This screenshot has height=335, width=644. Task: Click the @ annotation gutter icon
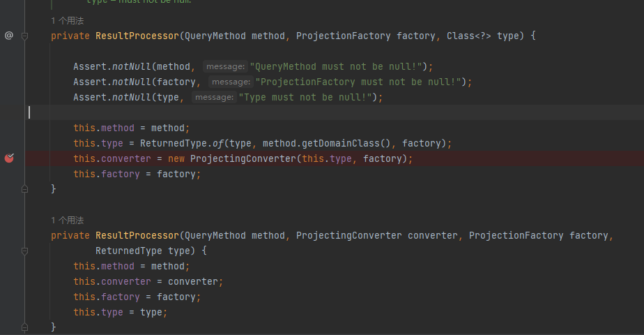click(x=8, y=35)
